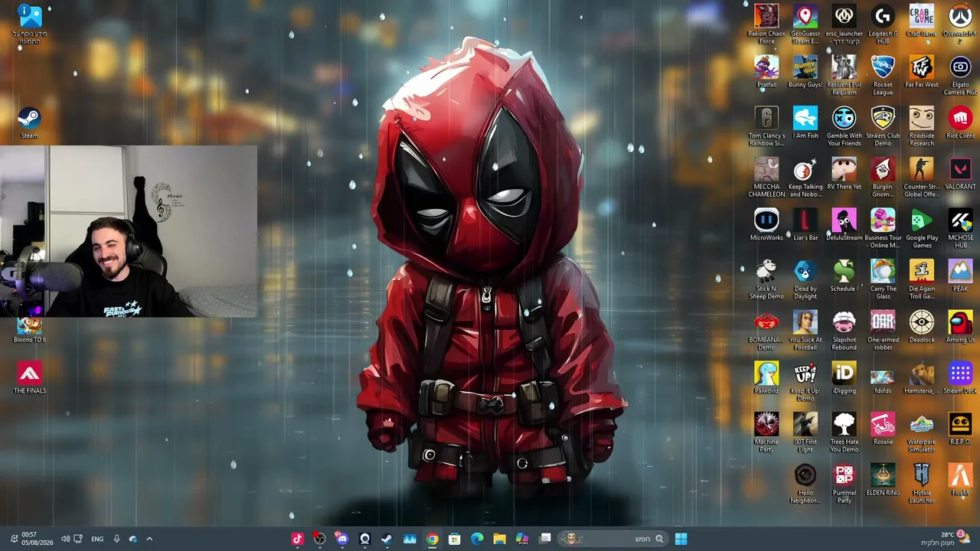Select the Pratfall game icon
This screenshot has height=551, width=980.
[x=766, y=71]
